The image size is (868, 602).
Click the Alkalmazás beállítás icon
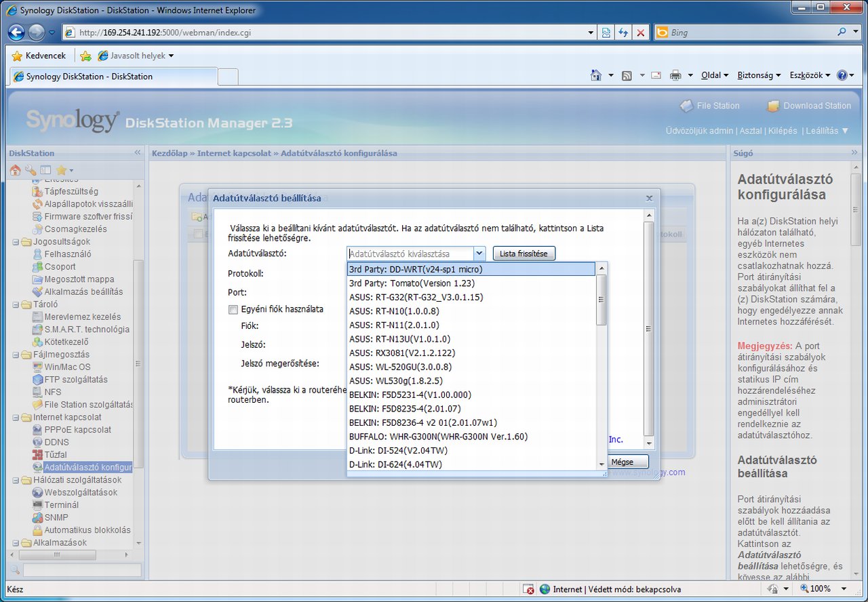pyautogui.click(x=39, y=292)
